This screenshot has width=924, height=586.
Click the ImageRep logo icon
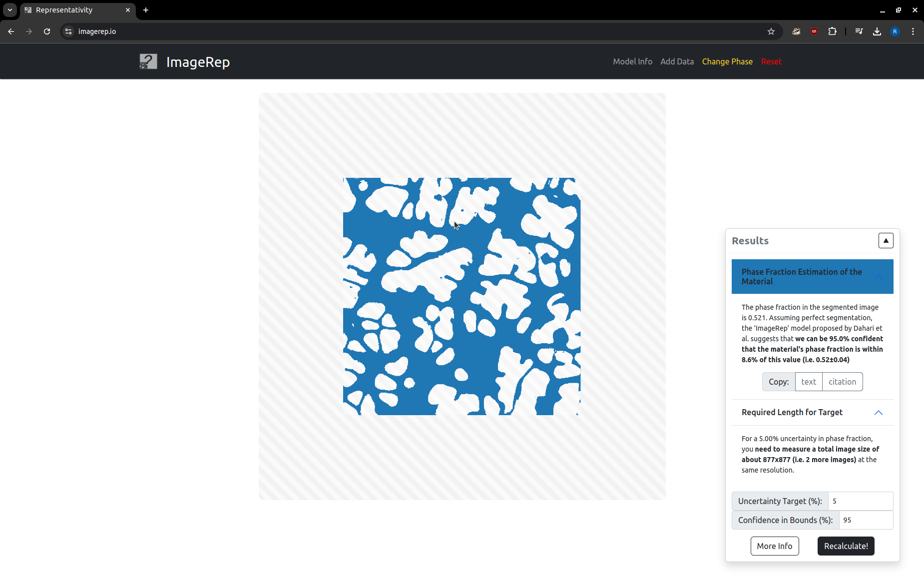coord(148,61)
